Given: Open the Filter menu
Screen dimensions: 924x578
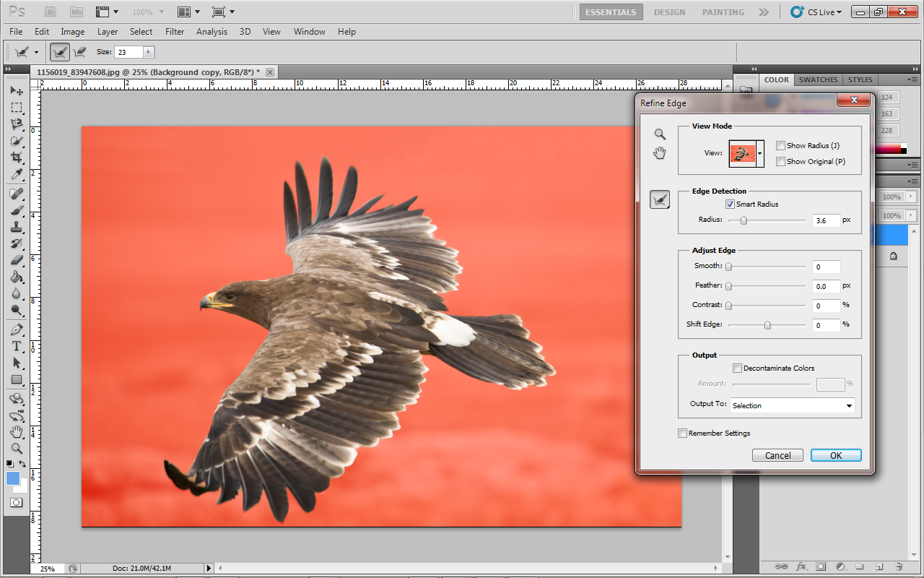Looking at the screenshot, I should tap(175, 32).
